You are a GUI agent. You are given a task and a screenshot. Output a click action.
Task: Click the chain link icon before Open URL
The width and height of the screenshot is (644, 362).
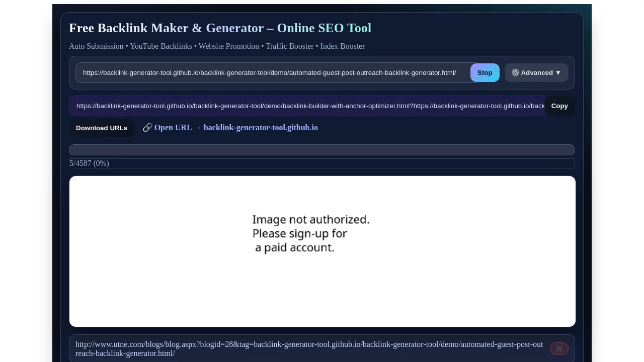(x=147, y=127)
